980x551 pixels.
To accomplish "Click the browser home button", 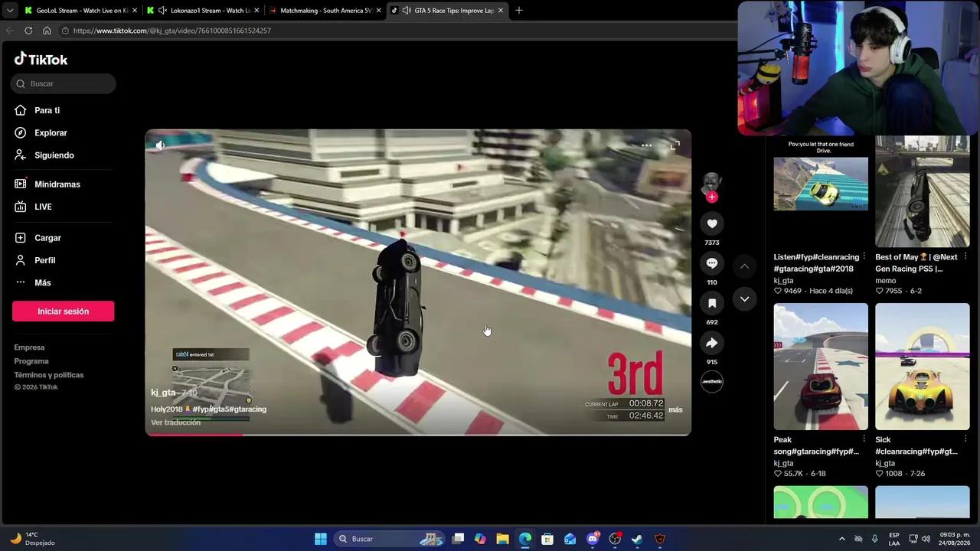I will coord(47,31).
